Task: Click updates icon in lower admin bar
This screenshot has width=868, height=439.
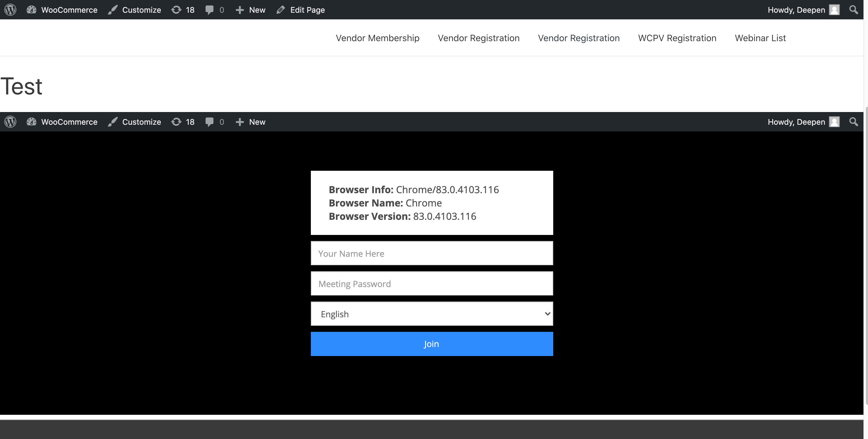Action: point(183,122)
